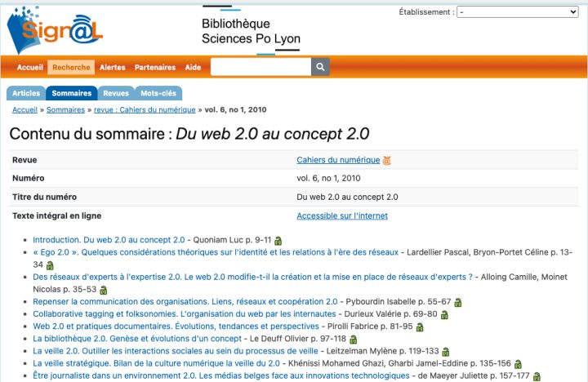Click the online icon beside Cahiers du numérique
Viewport: 588px width, 382px height.
[386, 161]
